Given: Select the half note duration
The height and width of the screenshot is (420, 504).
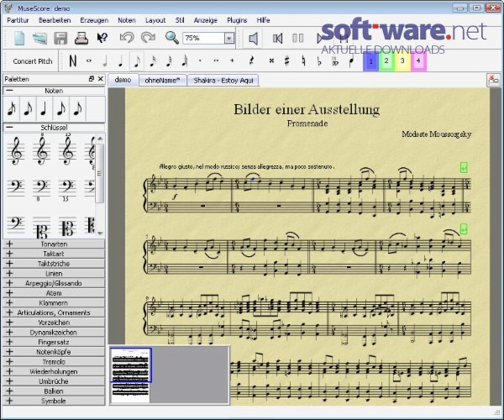Looking at the screenshot, I should (x=105, y=60).
